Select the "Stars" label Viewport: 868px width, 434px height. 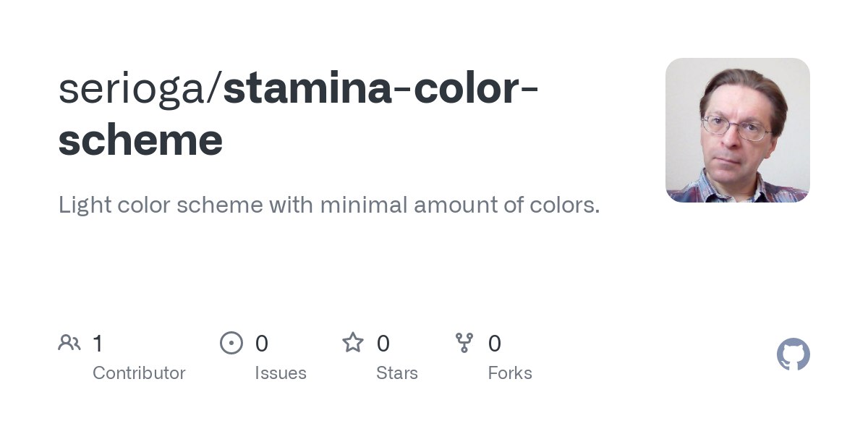coord(397,373)
